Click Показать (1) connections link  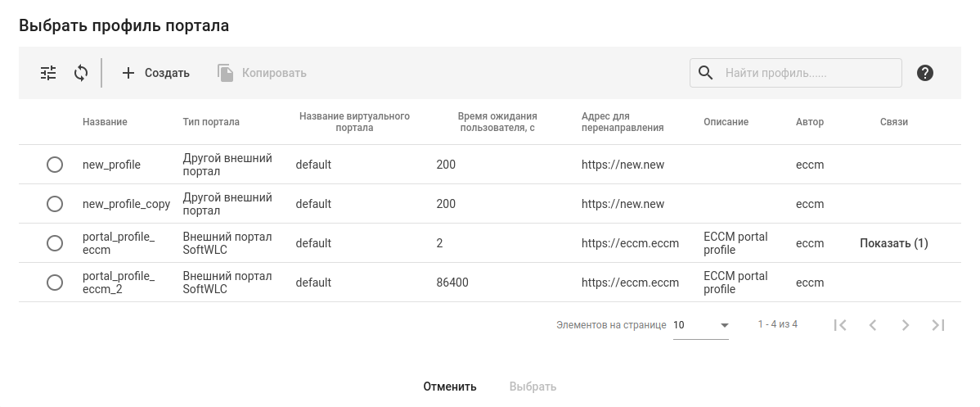click(x=894, y=243)
